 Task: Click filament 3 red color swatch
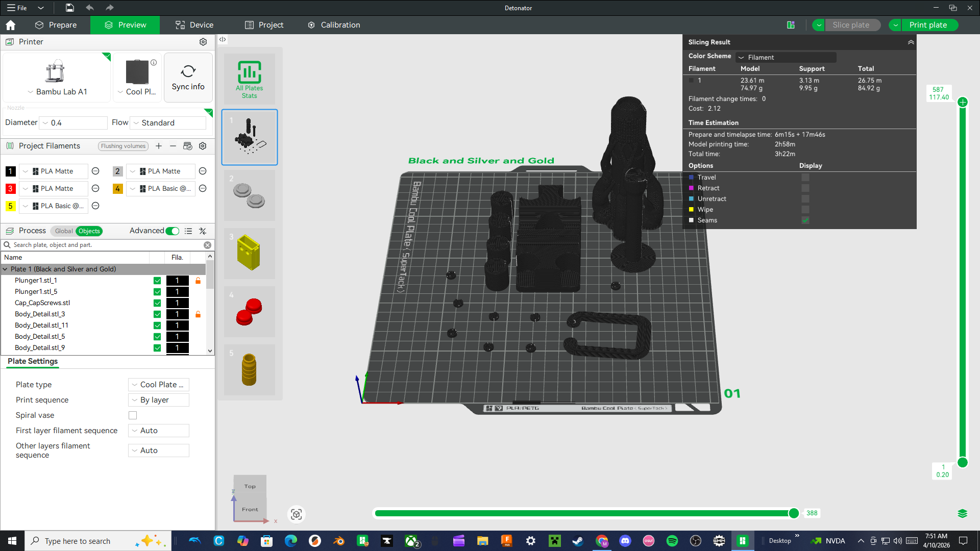tap(10, 189)
